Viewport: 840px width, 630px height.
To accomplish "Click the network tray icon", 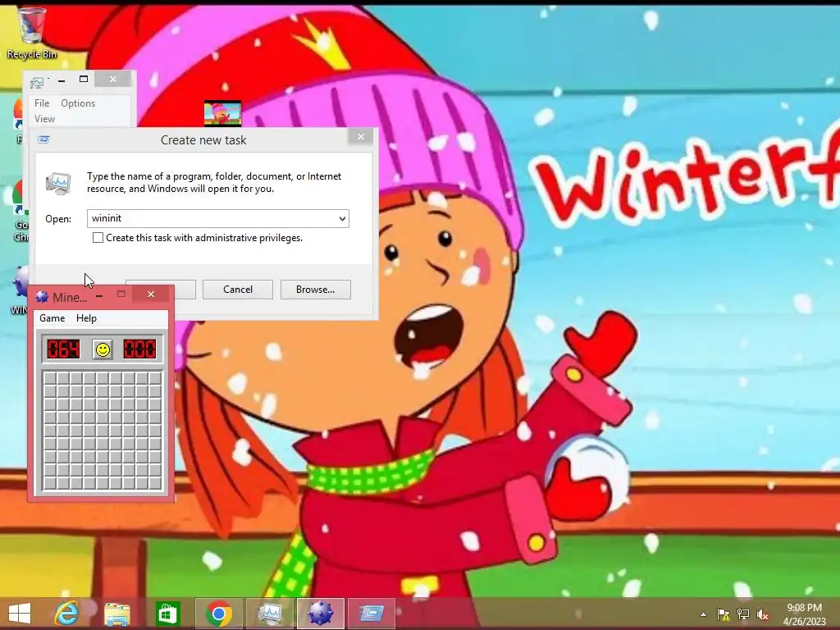I will coord(743,614).
